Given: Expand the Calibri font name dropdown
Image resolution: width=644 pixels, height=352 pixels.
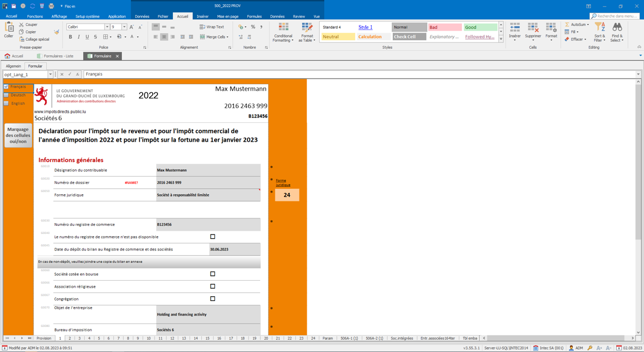Looking at the screenshot, I should [107, 27].
